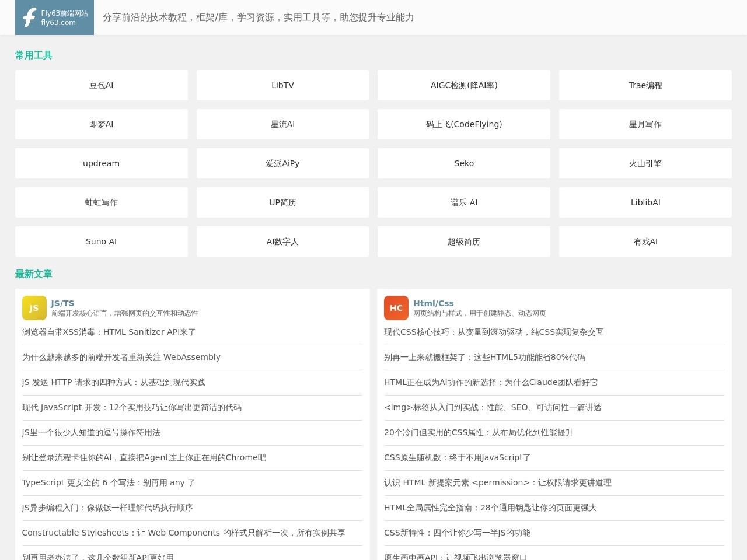This screenshot has width=747, height=560.
Task: Open AIGC检测(降AI率) tool
Action: 464,85
